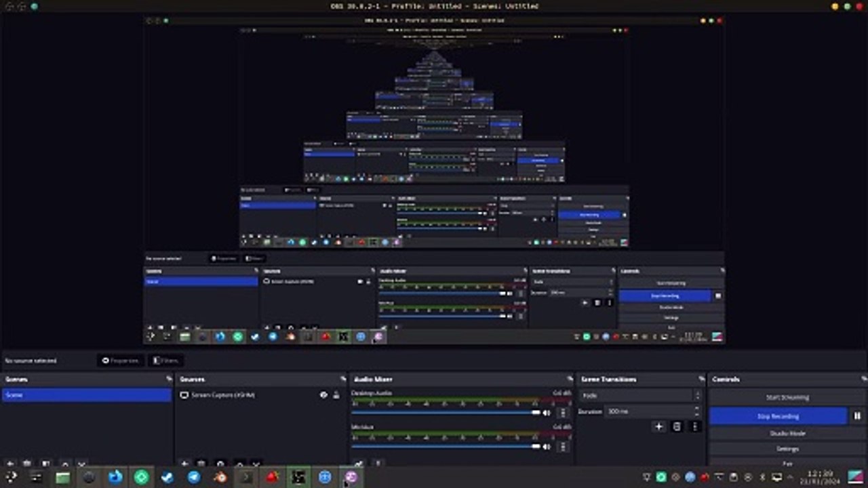Undock the Sources panel
Image resolution: width=868 pixels, height=488 pixels.
click(x=343, y=379)
